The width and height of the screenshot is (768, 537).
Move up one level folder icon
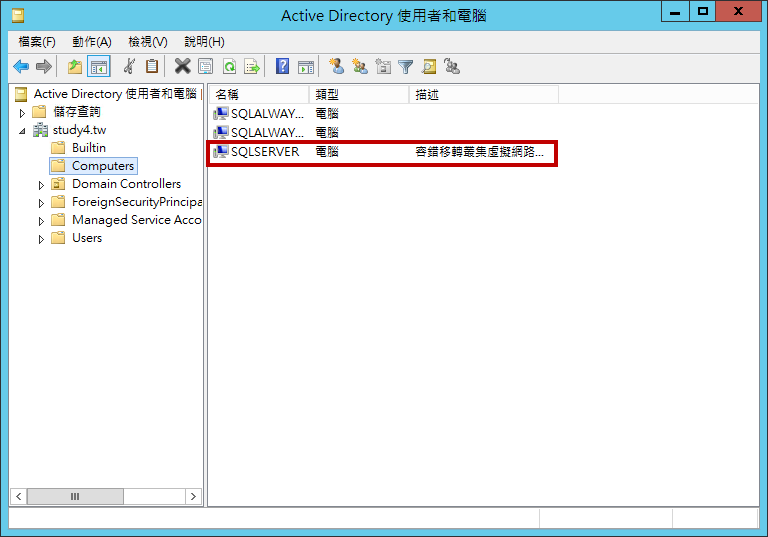pyautogui.click(x=74, y=66)
